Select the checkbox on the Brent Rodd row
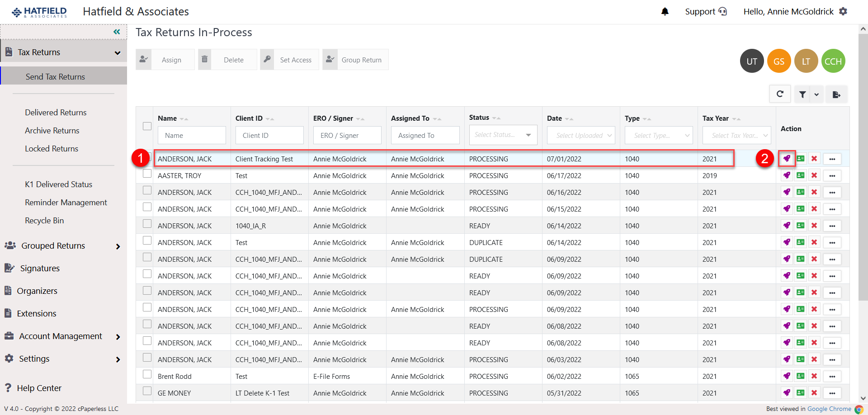This screenshot has width=868, height=415. [146, 374]
